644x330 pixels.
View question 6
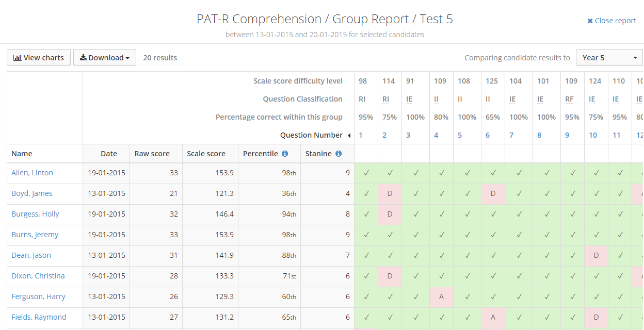488,135
